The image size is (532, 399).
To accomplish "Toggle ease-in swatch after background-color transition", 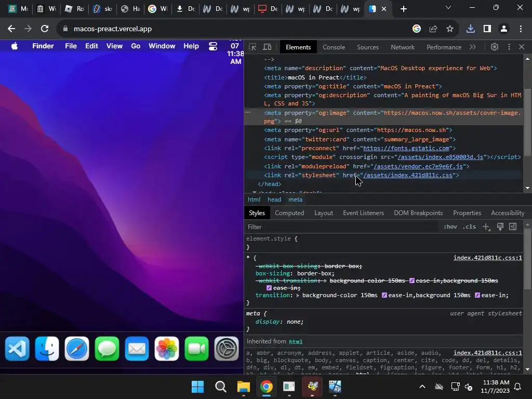I will [384, 295].
